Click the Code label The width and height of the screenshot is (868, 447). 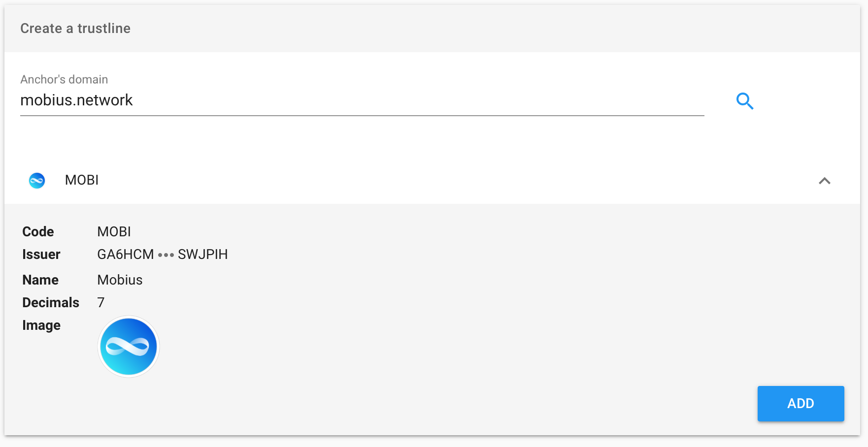tap(38, 232)
